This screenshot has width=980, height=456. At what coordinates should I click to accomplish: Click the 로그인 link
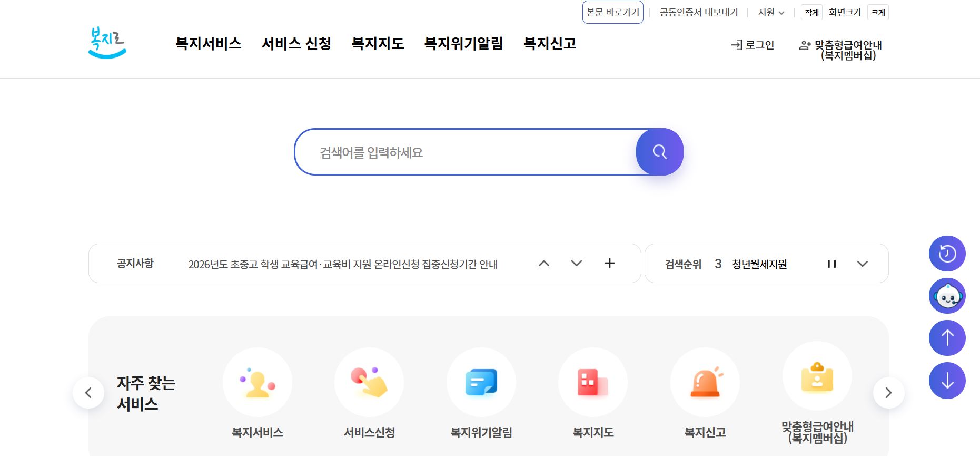coord(753,45)
